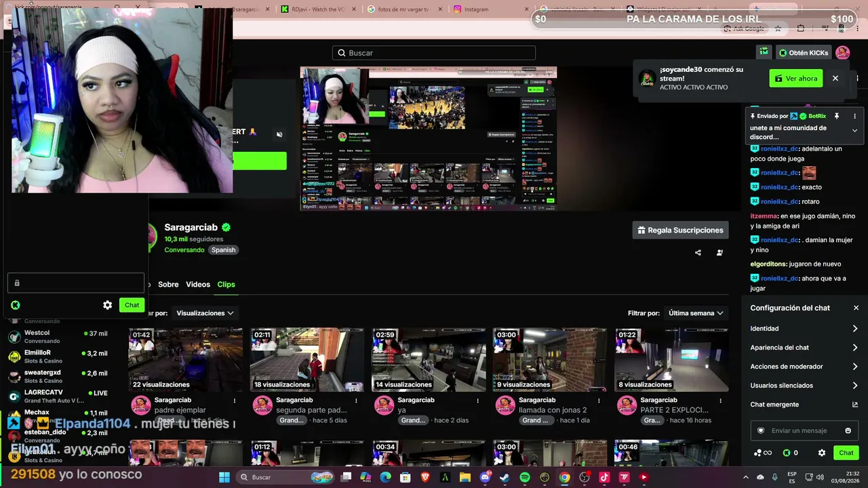The width and height of the screenshot is (868, 488).
Task: Click the green Chat button in left overlay
Action: click(x=132, y=305)
